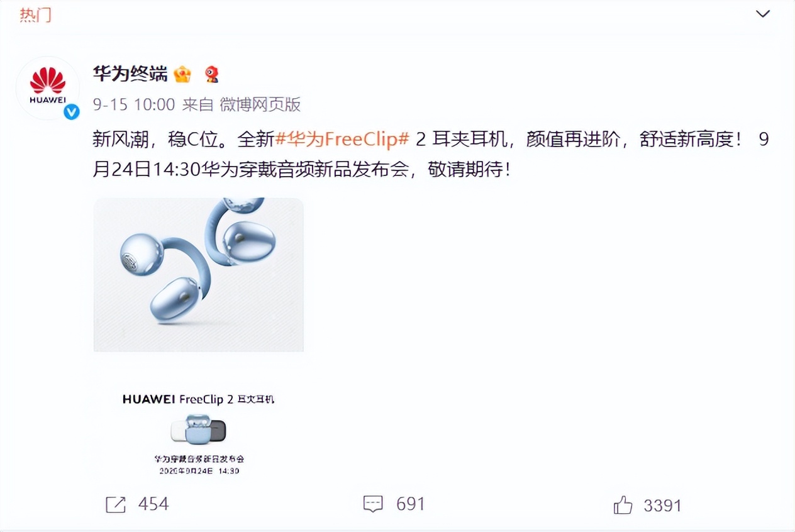Click the 热门 tab label

35,14
